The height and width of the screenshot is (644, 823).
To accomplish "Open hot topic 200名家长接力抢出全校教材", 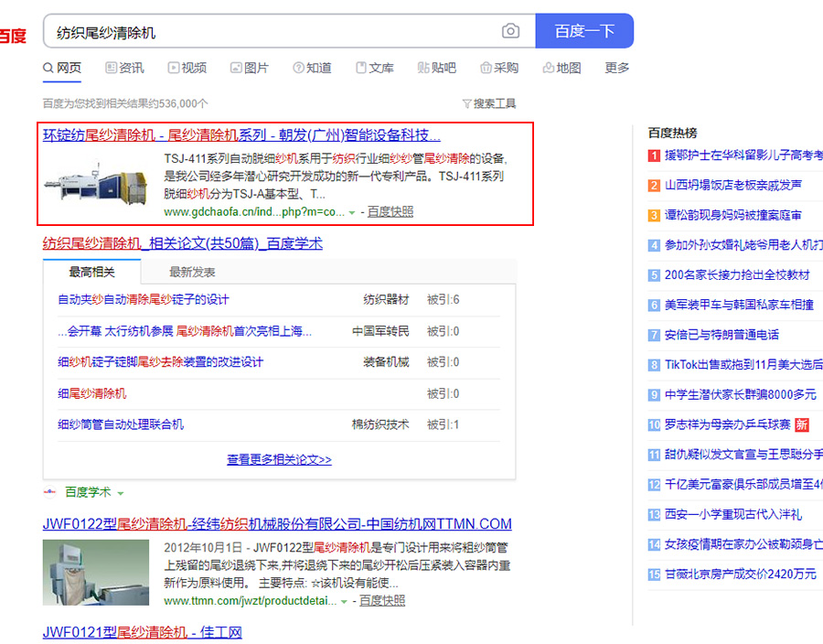I will [737, 275].
